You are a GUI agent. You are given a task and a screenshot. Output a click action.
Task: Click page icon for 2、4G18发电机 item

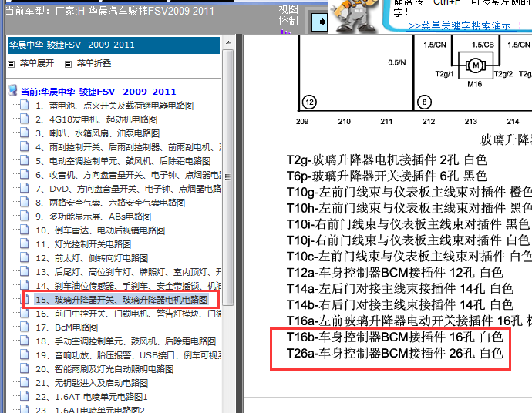25,119
